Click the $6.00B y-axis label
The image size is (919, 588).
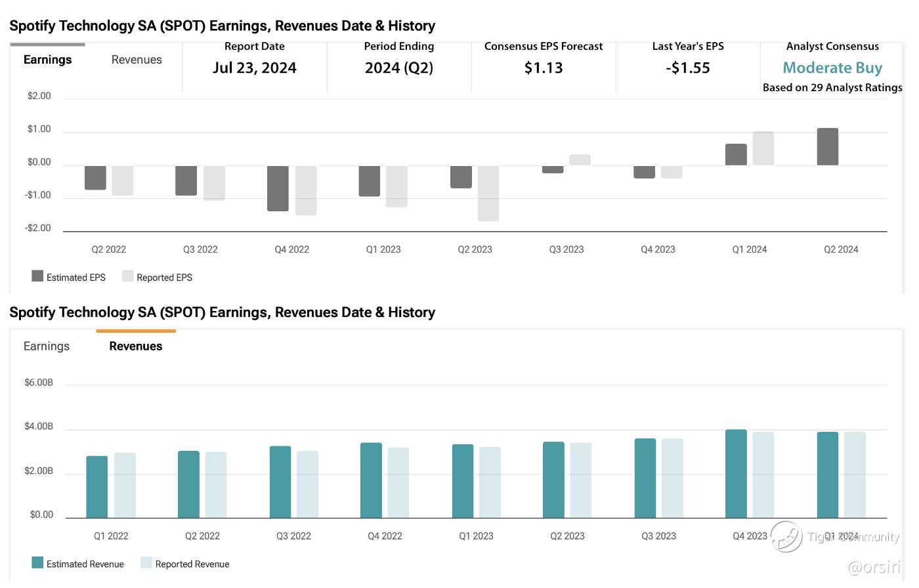[x=39, y=383]
